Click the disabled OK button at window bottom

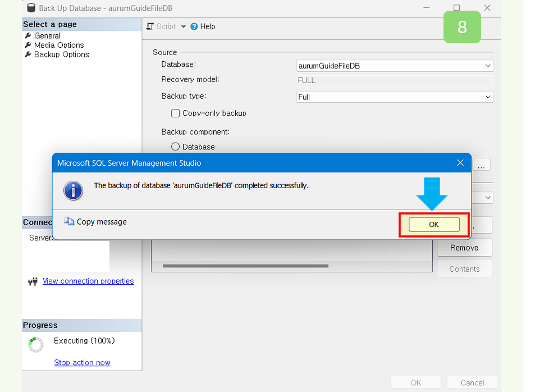tap(416, 382)
